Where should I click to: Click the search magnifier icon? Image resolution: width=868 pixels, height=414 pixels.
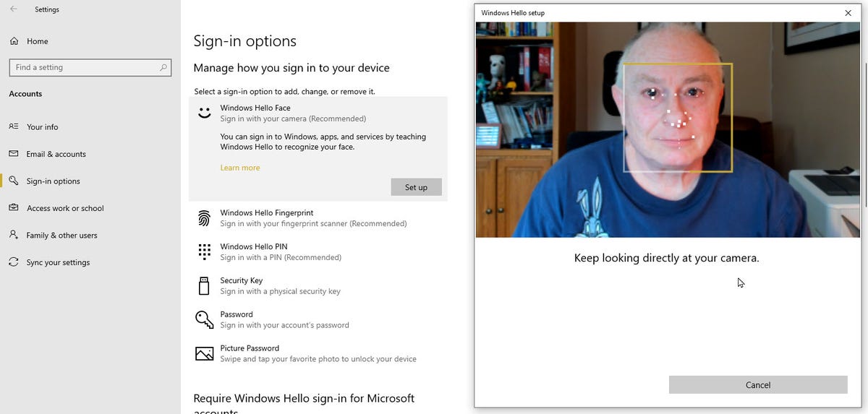tap(163, 67)
